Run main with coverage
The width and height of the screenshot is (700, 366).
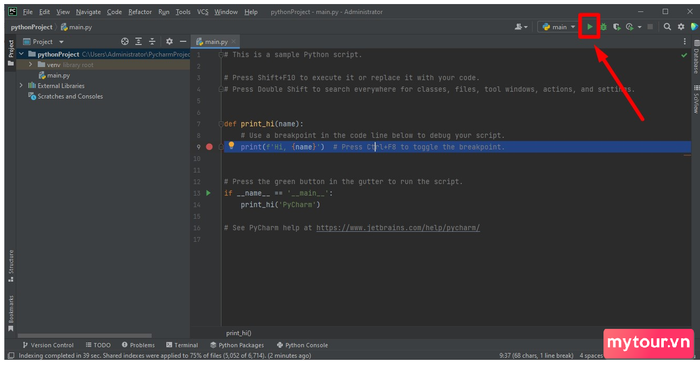tap(617, 27)
